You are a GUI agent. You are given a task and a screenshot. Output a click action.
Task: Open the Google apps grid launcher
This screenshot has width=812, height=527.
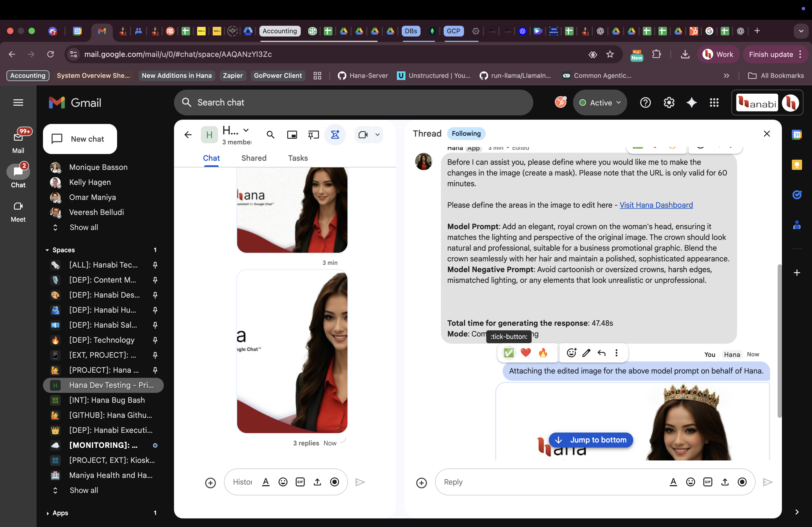coord(714,103)
